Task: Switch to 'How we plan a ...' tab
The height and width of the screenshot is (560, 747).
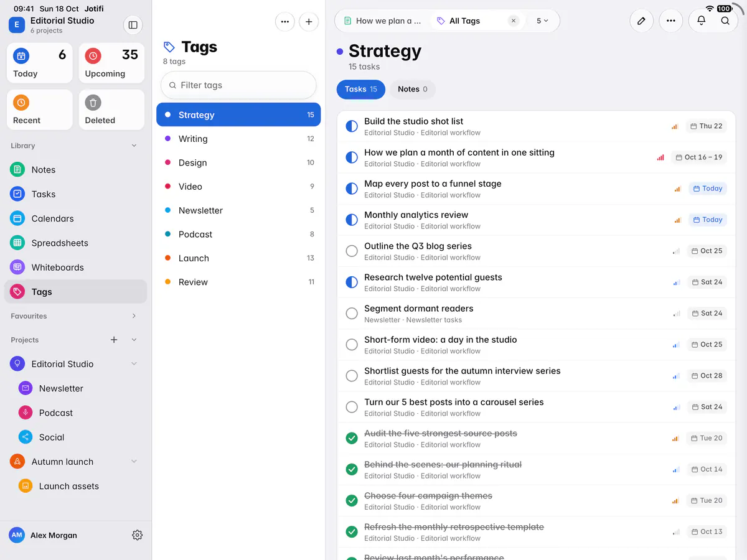Action: [382, 21]
